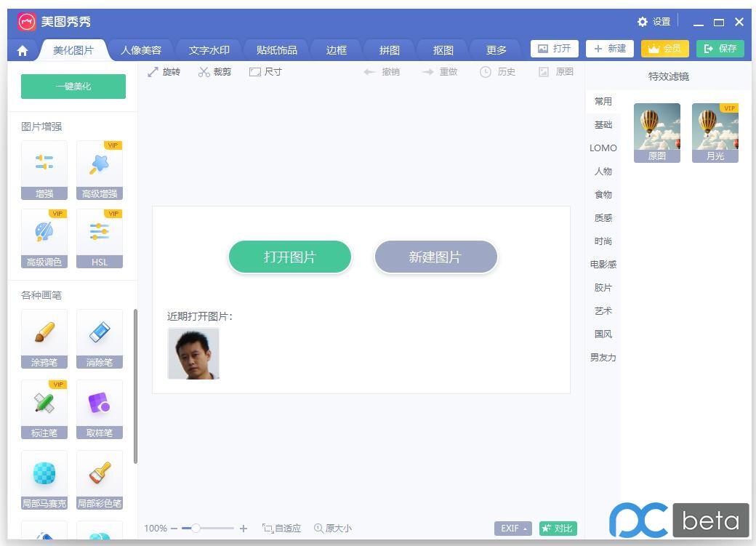756x546 pixels.
Task: Open the HSL adjustment tool
Action: (x=100, y=238)
